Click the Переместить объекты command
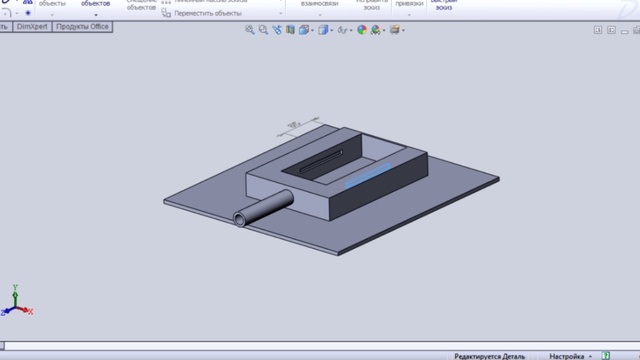The width and height of the screenshot is (640, 360). (x=208, y=13)
